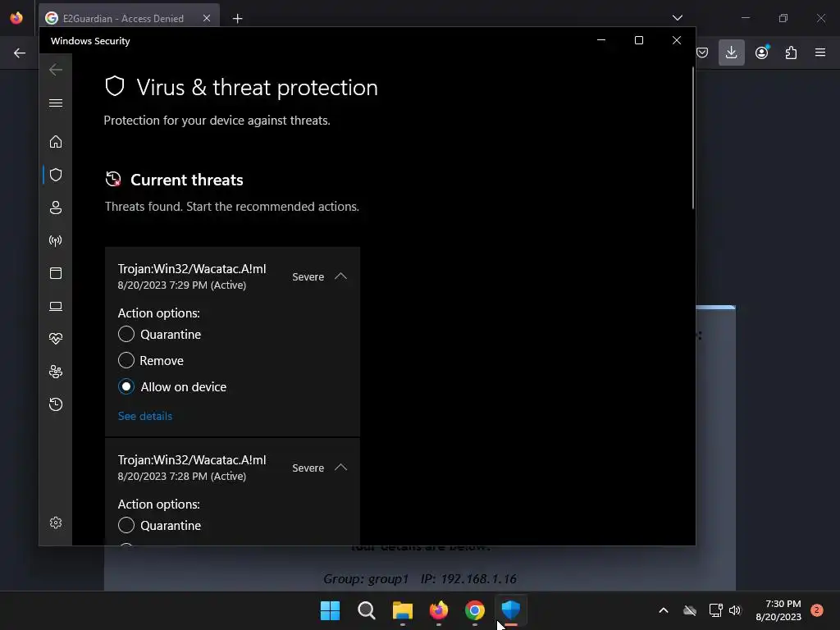Go back in Windows Security
The height and width of the screenshot is (630, 840).
point(56,70)
